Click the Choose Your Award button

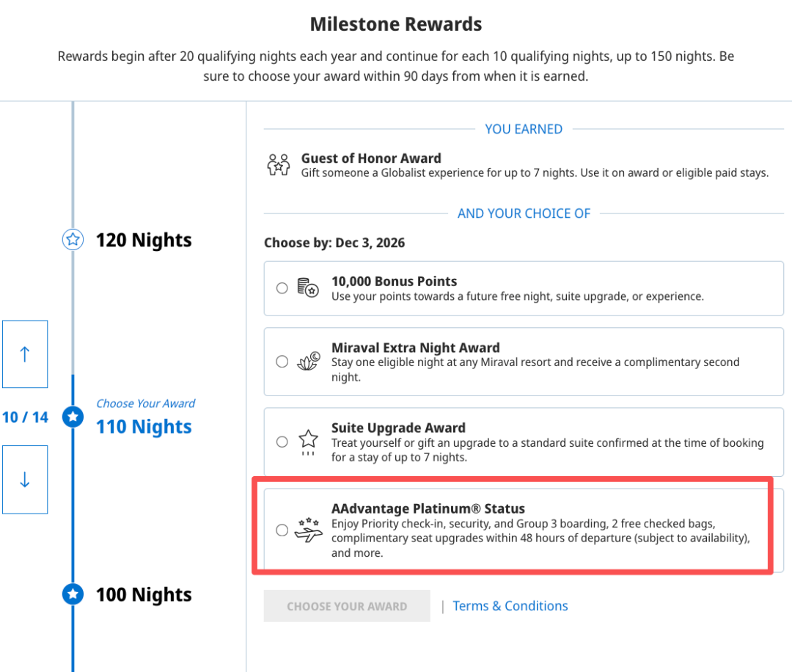pyautogui.click(x=347, y=606)
